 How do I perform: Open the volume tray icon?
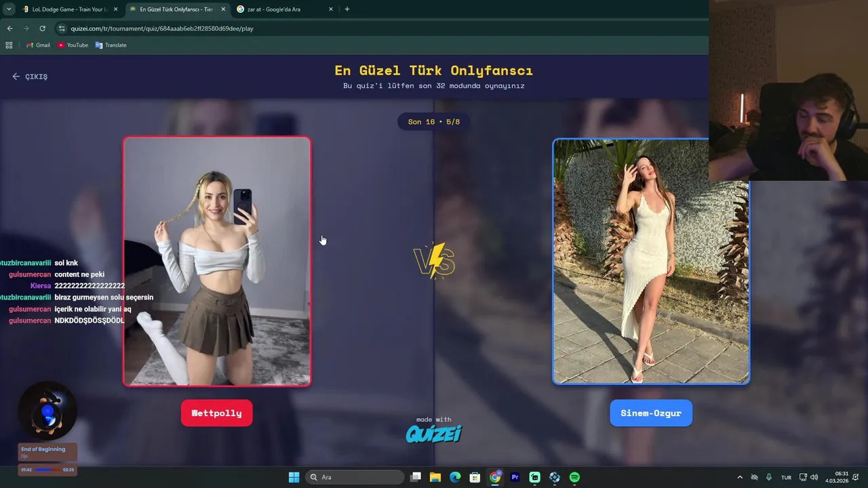814,477
